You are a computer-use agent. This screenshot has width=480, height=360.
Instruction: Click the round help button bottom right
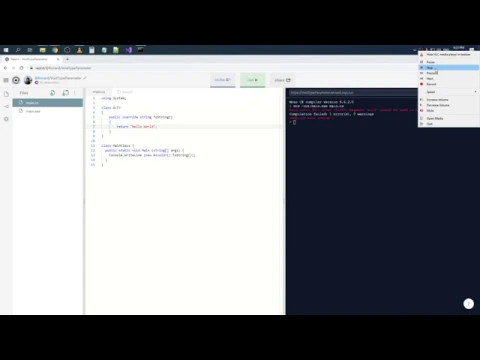(468, 304)
